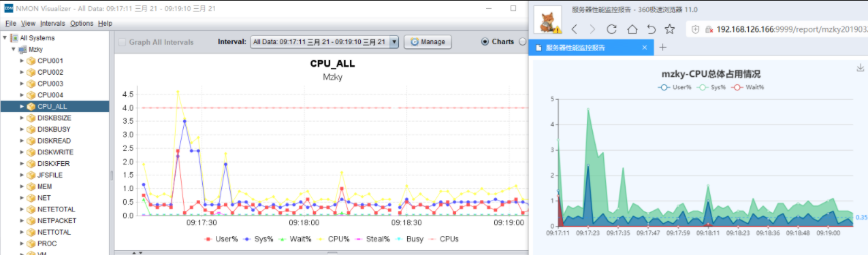Enable the Graph All Intervals checkbox

click(123, 42)
